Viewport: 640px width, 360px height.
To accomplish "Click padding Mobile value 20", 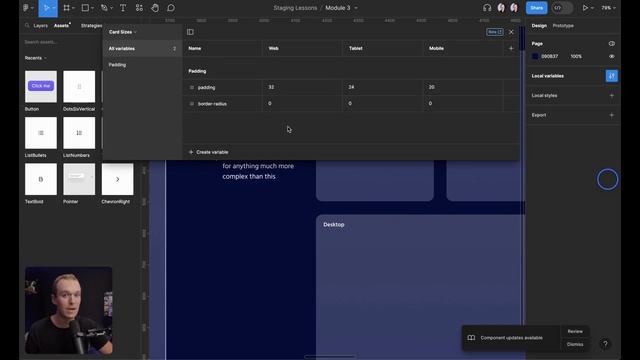I will (463, 87).
